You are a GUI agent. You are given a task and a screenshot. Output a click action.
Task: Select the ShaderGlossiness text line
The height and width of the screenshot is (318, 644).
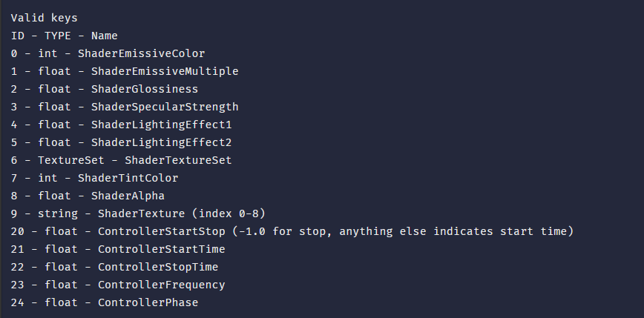[145, 89]
